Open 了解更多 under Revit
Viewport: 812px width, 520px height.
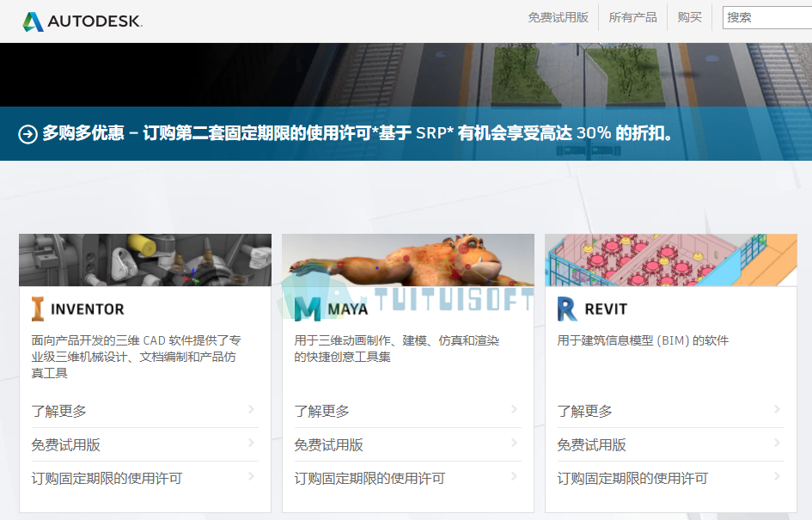[670, 411]
